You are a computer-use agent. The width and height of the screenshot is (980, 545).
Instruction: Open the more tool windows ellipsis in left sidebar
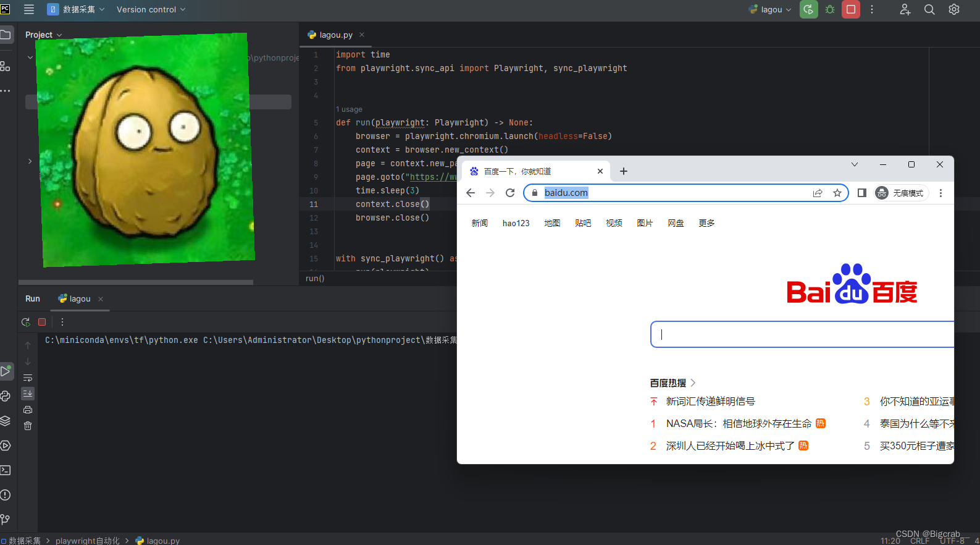tap(6, 91)
